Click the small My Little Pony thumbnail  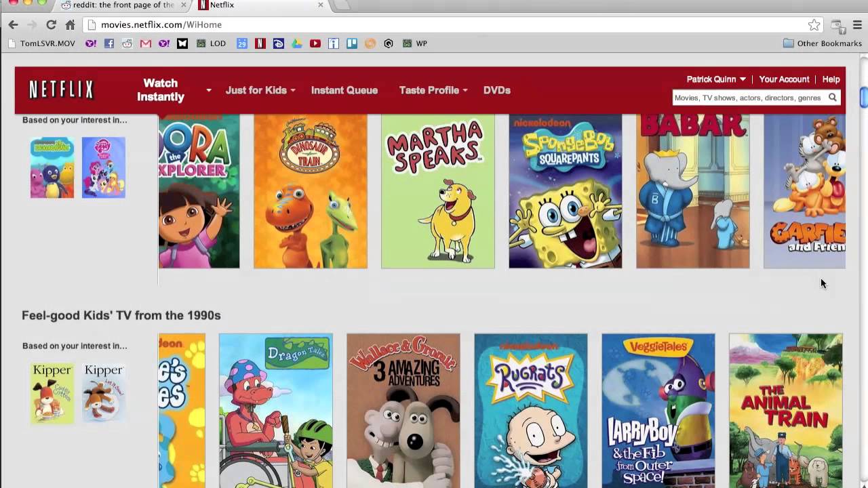click(104, 167)
